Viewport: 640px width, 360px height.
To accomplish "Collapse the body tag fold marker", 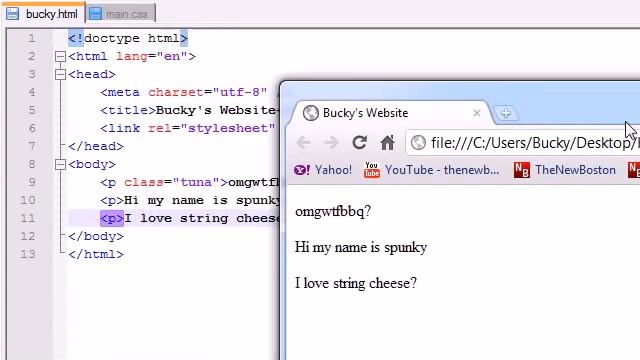I will [x=60, y=164].
